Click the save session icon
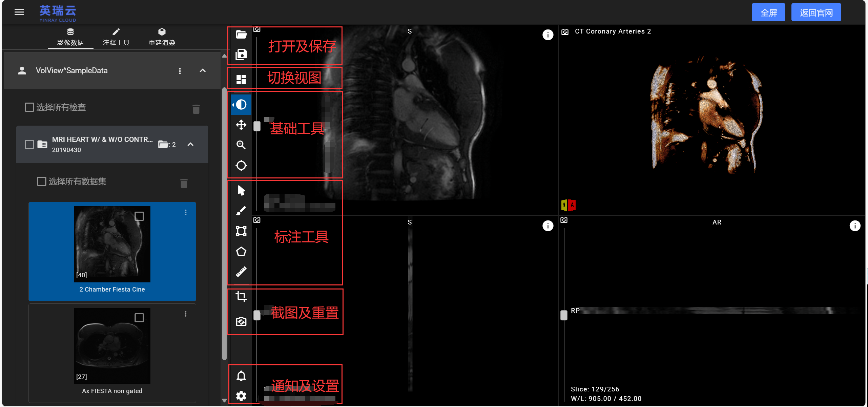The height and width of the screenshot is (407, 868). [x=241, y=55]
